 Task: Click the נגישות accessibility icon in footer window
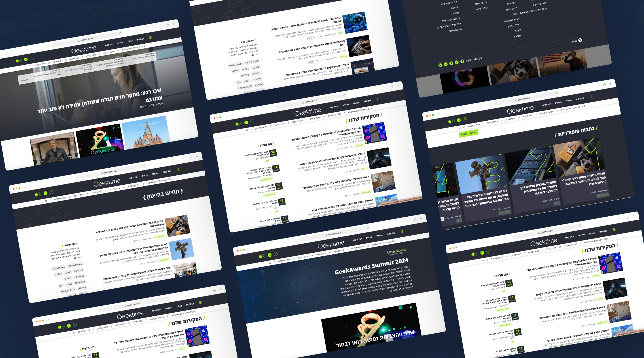coord(580,40)
